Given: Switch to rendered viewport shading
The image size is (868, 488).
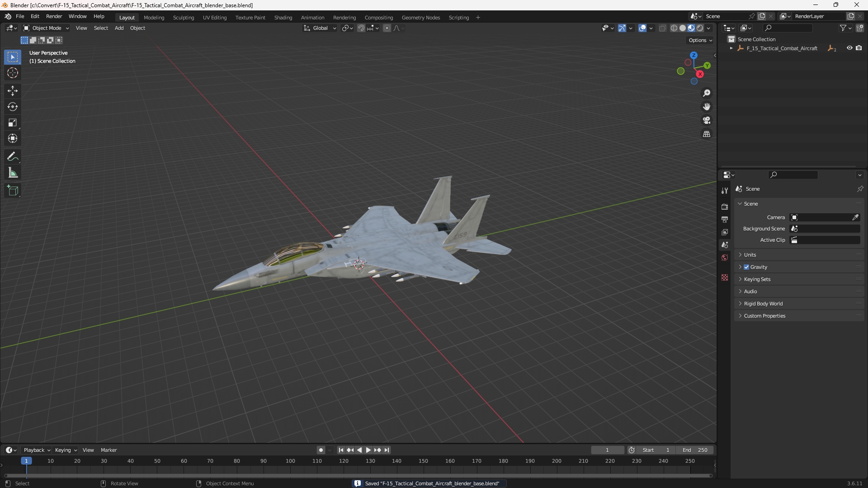Looking at the screenshot, I should (700, 28).
